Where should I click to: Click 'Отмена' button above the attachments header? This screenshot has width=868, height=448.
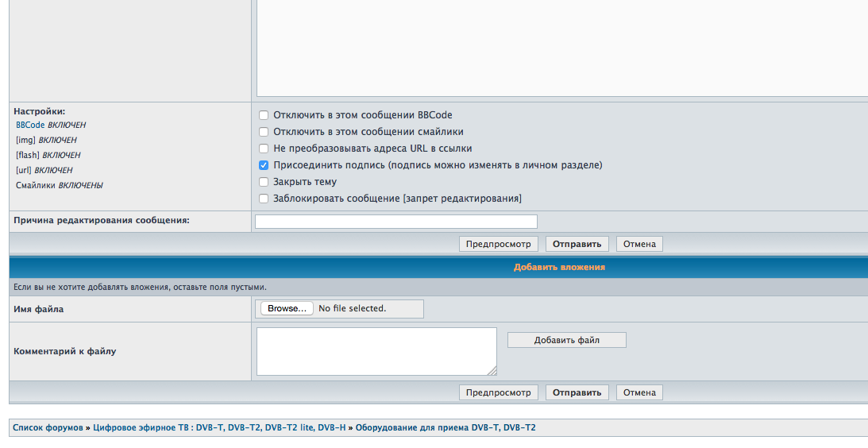point(638,244)
